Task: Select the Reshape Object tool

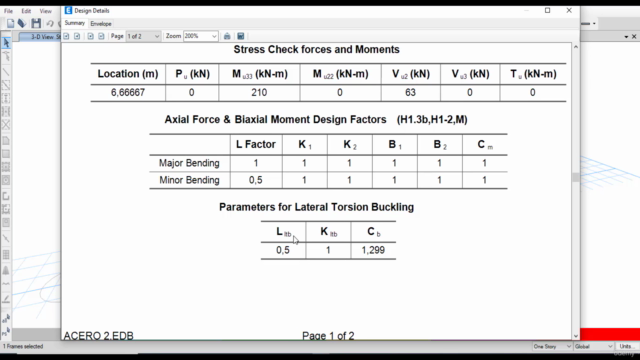Action: click(x=6, y=56)
